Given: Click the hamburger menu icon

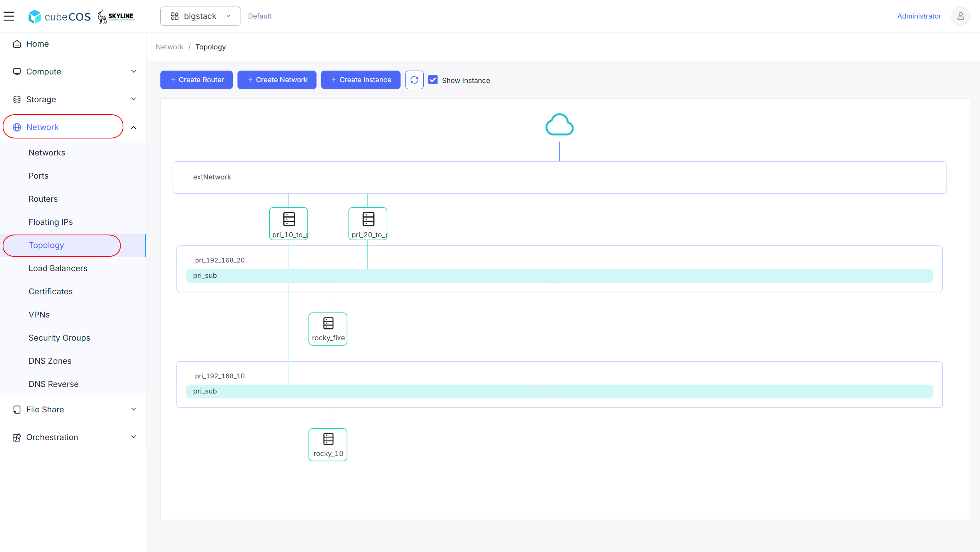Looking at the screenshot, I should point(9,16).
